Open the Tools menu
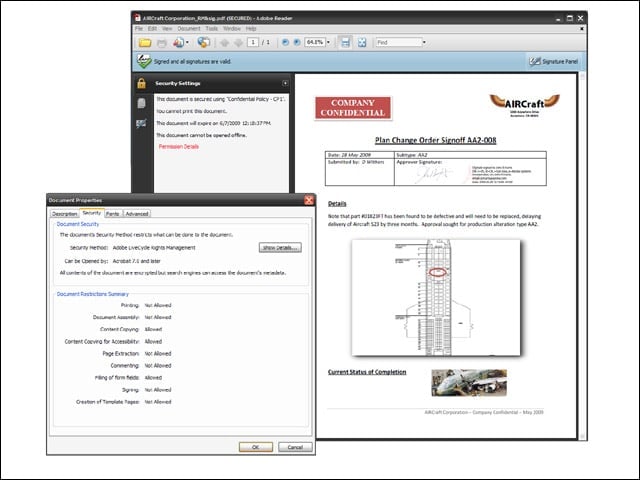The height and width of the screenshot is (480, 640). point(211,29)
